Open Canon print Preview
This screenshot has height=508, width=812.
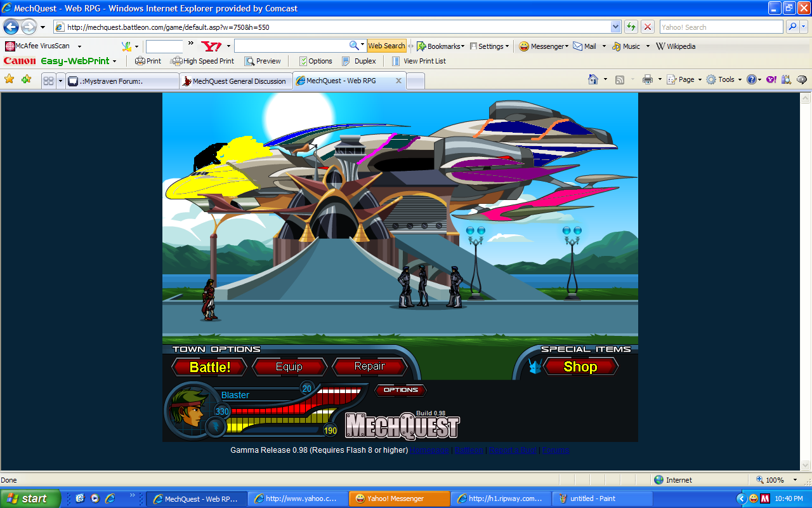(263, 61)
